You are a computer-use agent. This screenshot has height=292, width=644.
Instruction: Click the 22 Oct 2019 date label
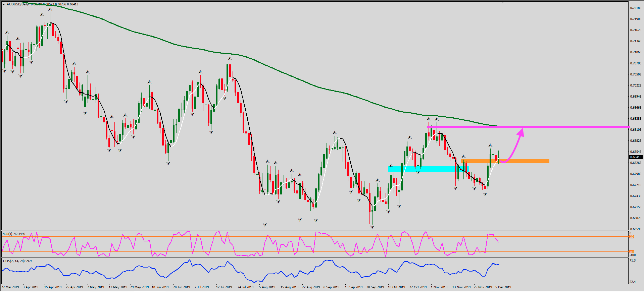tap(418, 287)
